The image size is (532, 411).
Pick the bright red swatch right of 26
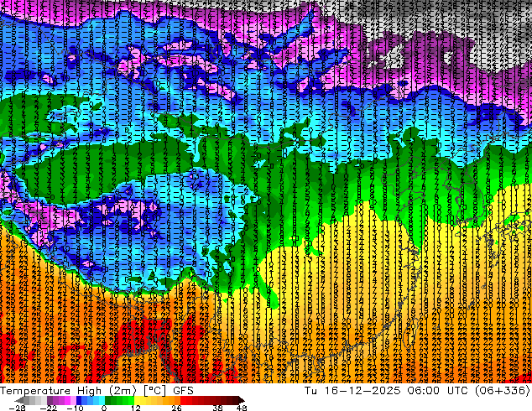[x=183, y=400]
